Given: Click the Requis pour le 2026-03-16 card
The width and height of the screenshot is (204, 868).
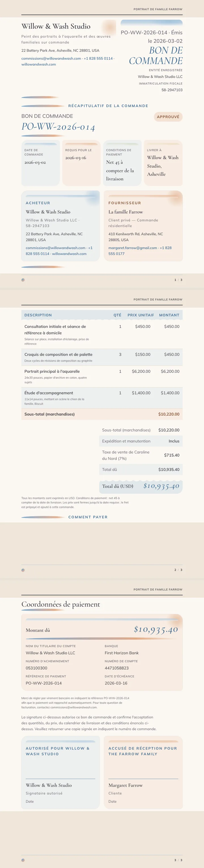Looking at the screenshot, I should [x=81, y=163].
